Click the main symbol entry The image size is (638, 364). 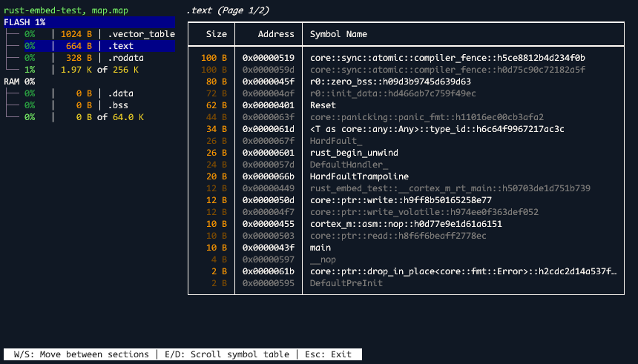coord(320,248)
